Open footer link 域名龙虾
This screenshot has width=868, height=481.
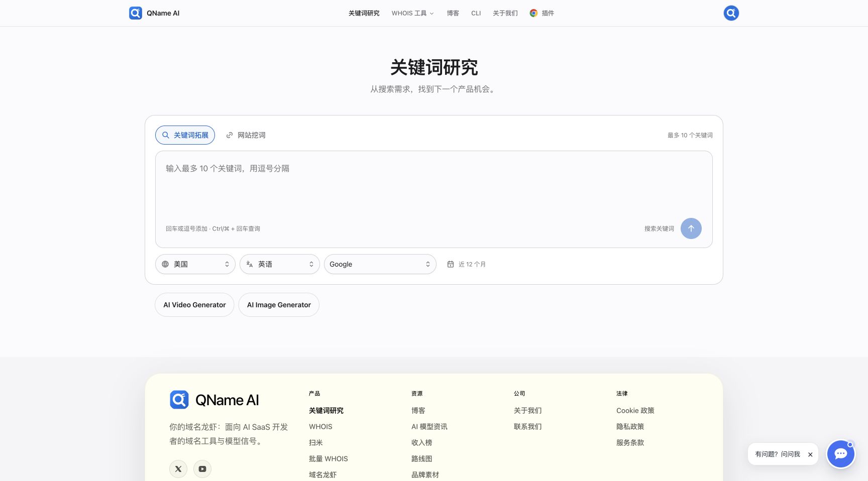pyautogui.click(x=323, y=475)
